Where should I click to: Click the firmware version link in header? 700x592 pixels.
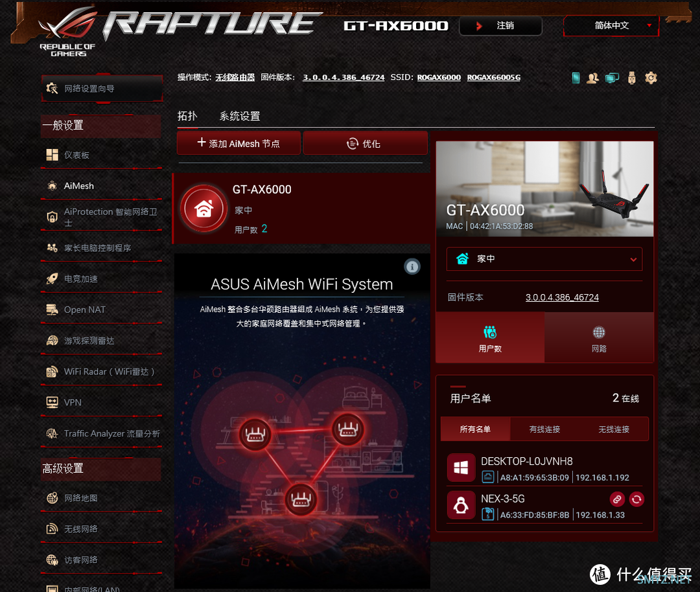point(344,77)
